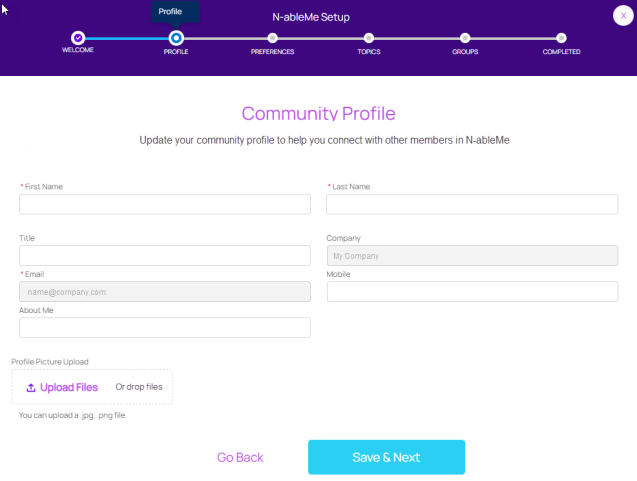Click the Or drop files area
Screen dimensions: 637x481
[x=138, y=386]
